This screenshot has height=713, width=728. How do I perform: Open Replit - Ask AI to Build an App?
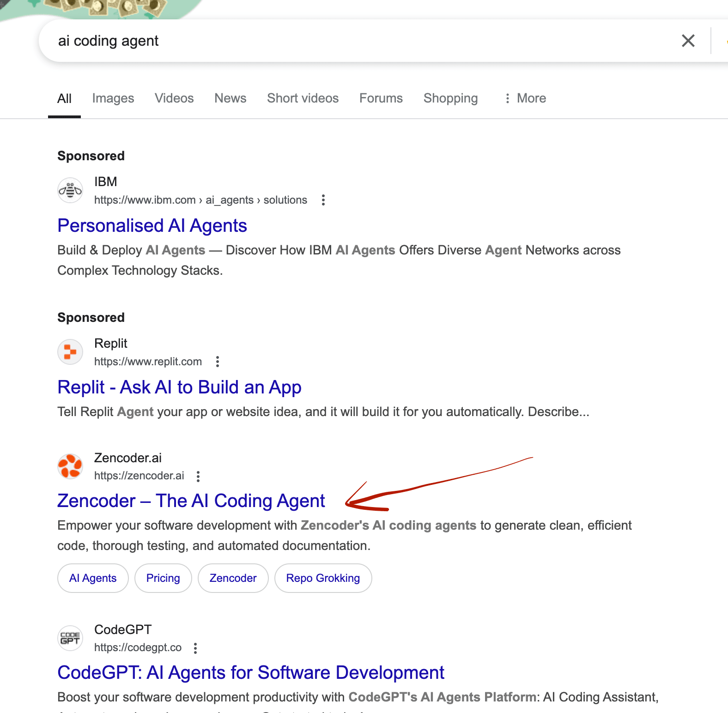(x=179, y=387)
